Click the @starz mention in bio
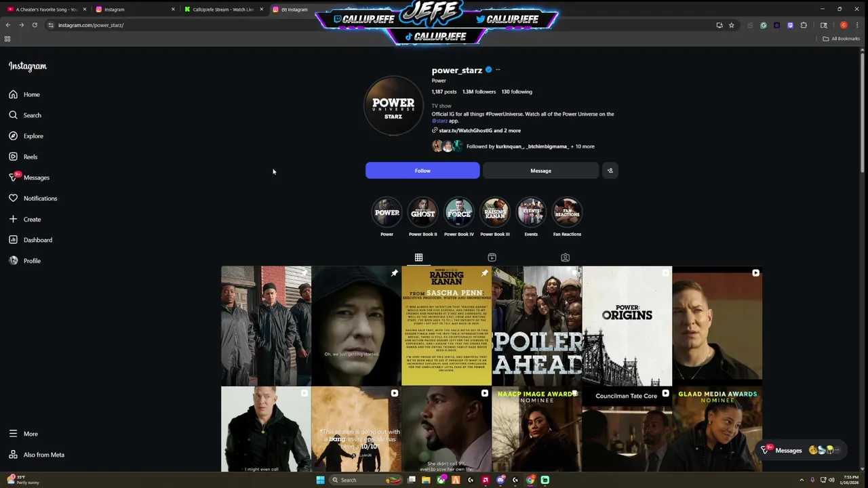Image resolution: width=868 pixels, height=488 pixels. click(x=439, y=121)
